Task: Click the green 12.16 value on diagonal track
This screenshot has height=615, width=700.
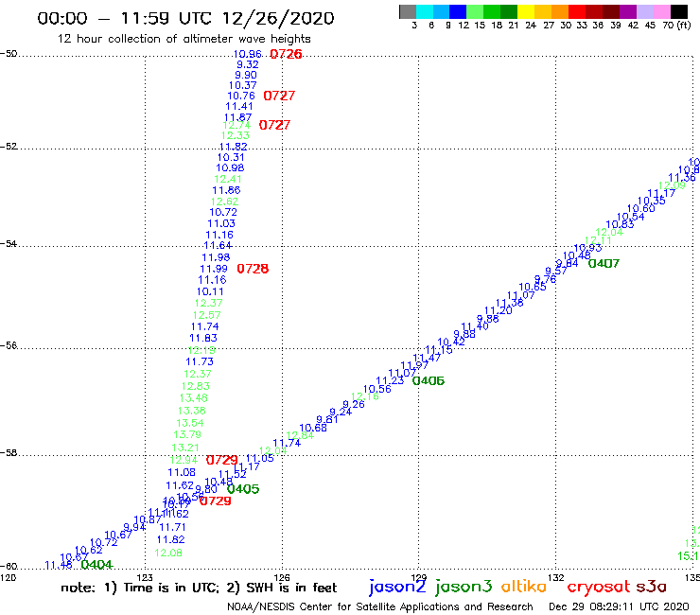Action: coord(365,396)
